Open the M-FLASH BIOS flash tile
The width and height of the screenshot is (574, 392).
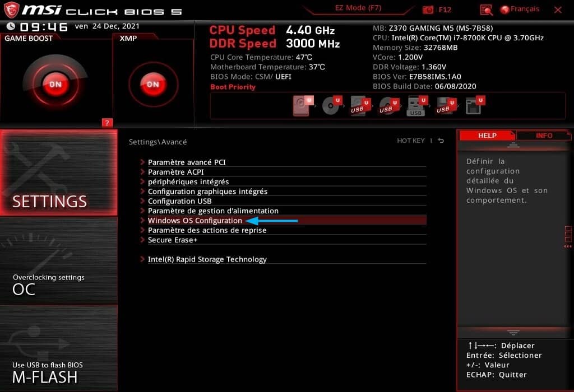coord(58,348)
